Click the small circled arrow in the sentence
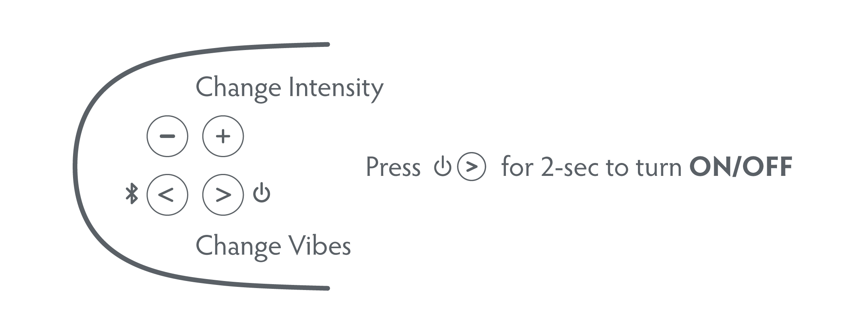The height and width of the screenshot is (333, 868). (x=472, y=166)
